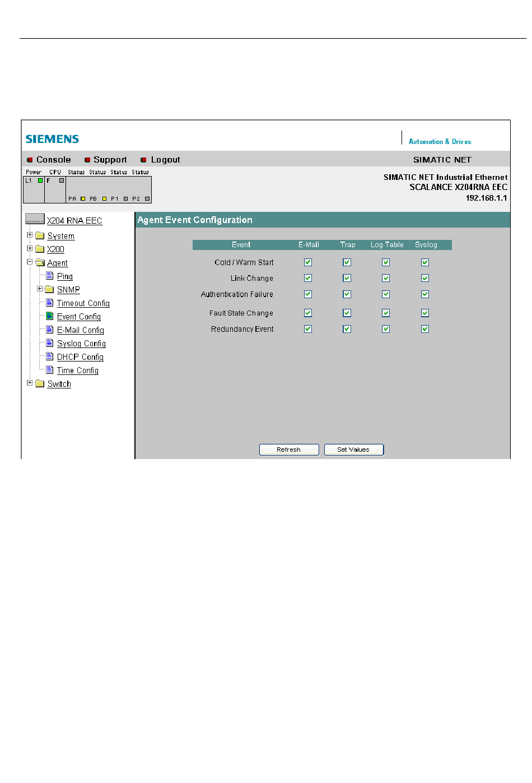The height and width of the screenshot is (783, 532).
Task: Click the P1 status LED
Action: (125, 198)
